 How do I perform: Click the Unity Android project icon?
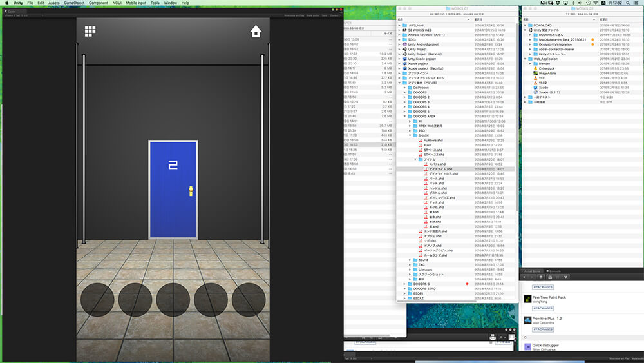pyautogui.click(x=404, y=44)
